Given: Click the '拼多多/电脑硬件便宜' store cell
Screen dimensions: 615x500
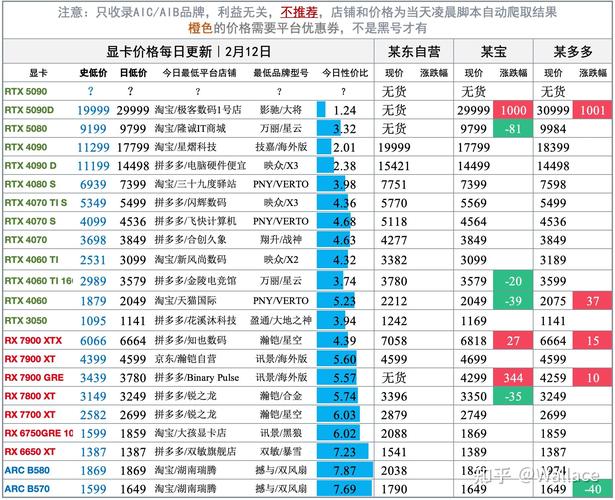Looking at the screenshot, I should (x=200, y=165).
